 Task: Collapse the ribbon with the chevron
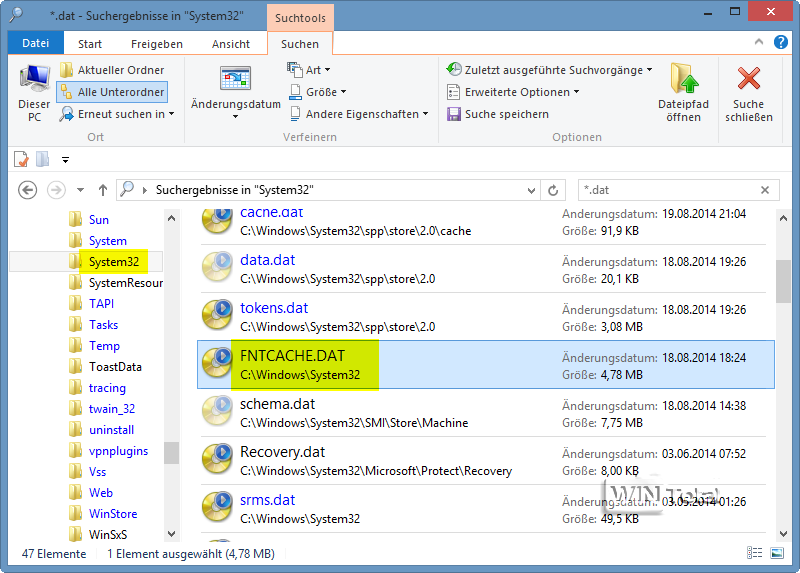759,42
